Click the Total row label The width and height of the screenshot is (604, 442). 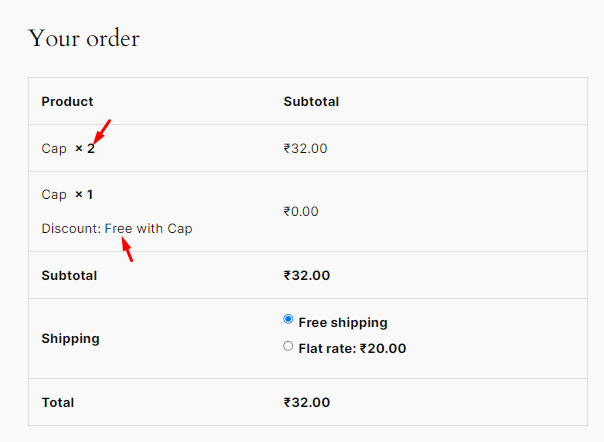[58, 402]
